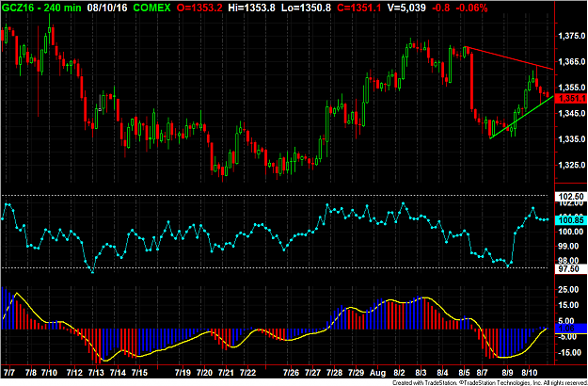This screenshot has height=386, width=588.
Task: Click the COMEX exchange label
Action: tap(150, 8)
